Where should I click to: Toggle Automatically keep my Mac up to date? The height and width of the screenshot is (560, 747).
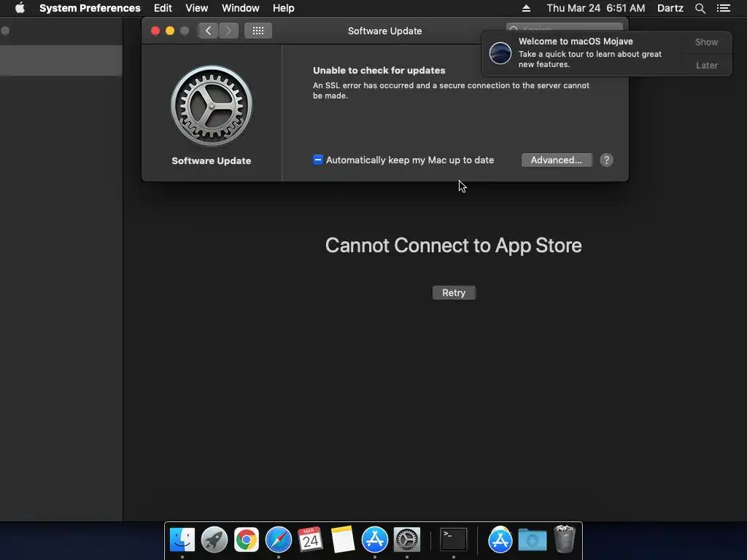[318, 160]
